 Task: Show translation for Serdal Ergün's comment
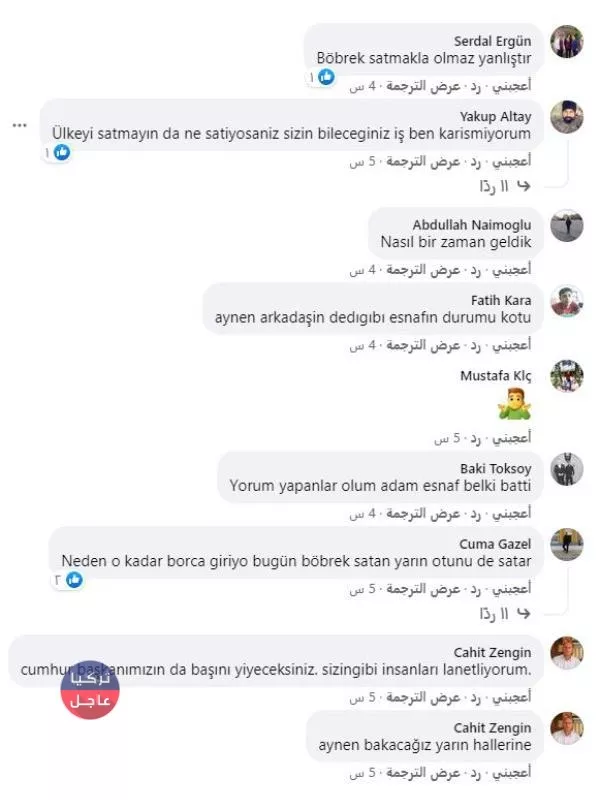(x=423, y=86)
